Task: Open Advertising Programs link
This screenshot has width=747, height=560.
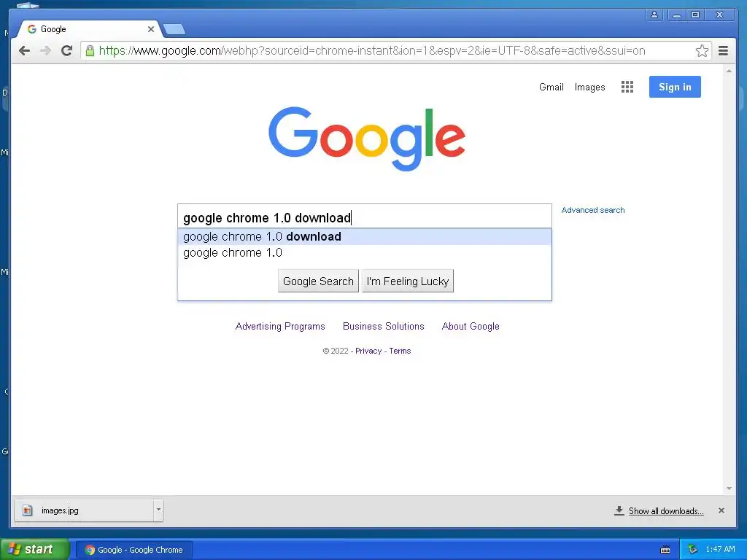Action: coord(280,326)
